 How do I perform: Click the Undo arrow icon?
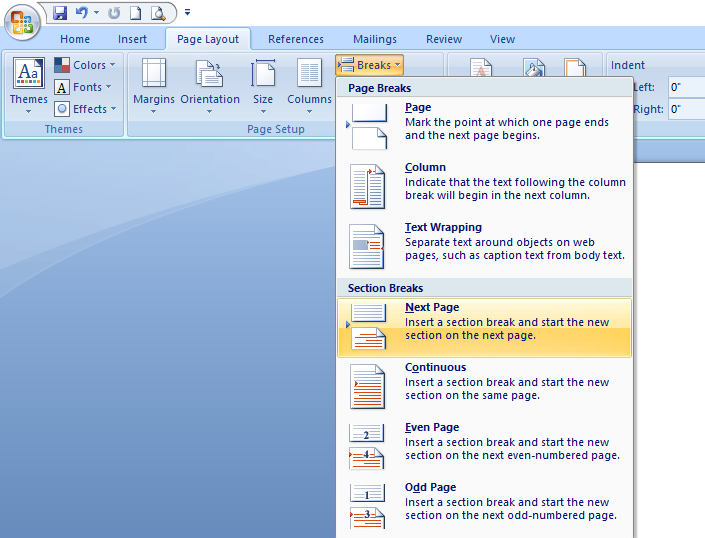pos(81,13)
